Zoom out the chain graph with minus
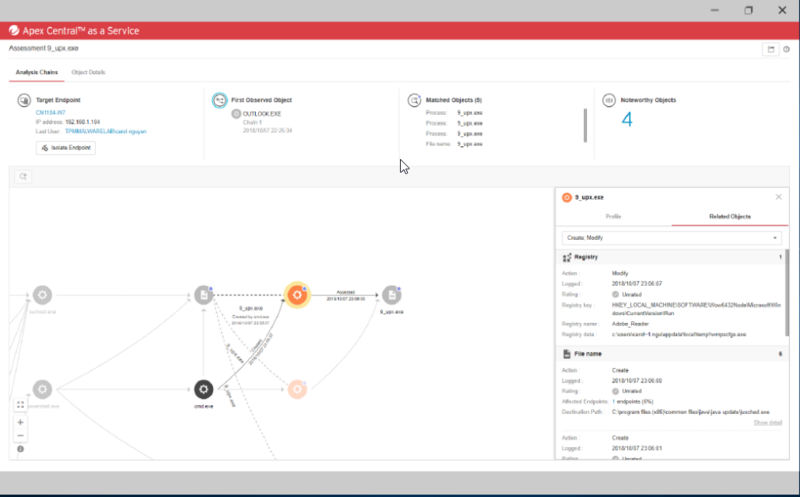 [20, 436]
